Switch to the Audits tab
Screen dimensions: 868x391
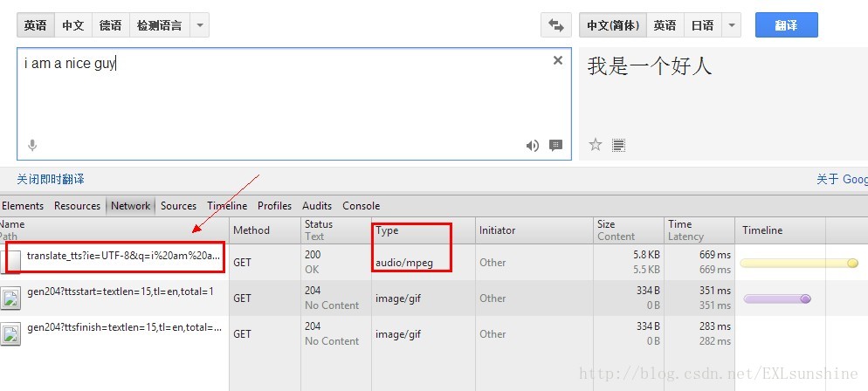317,206
